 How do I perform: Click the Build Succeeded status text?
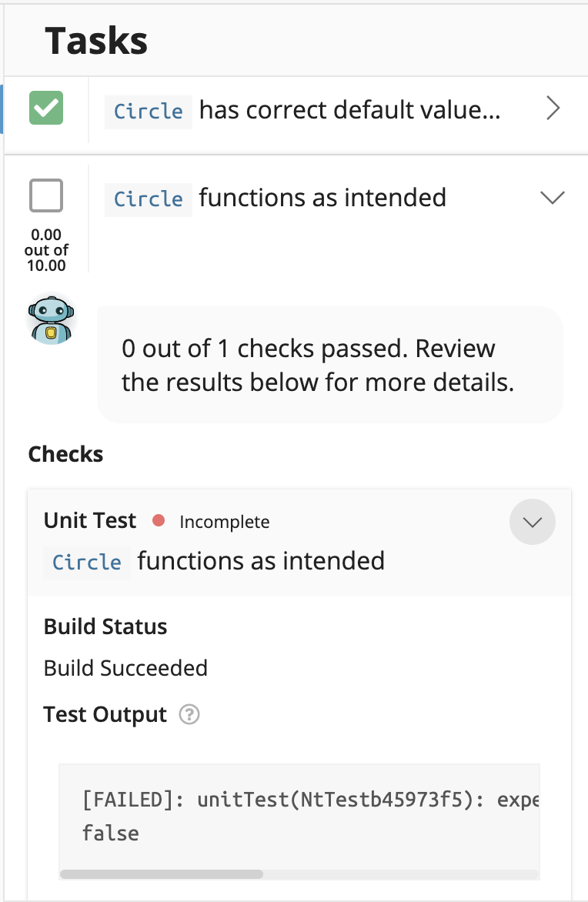coord(125,668)
